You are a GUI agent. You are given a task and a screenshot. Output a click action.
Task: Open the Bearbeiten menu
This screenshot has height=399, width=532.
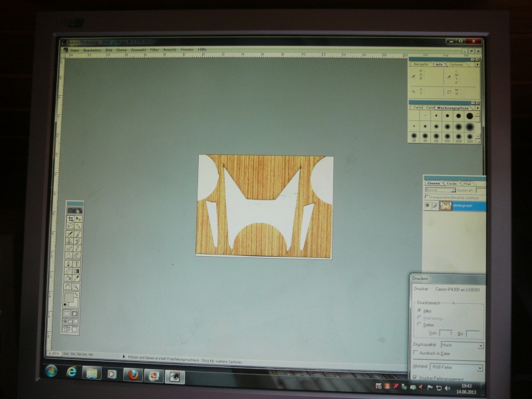92,51
